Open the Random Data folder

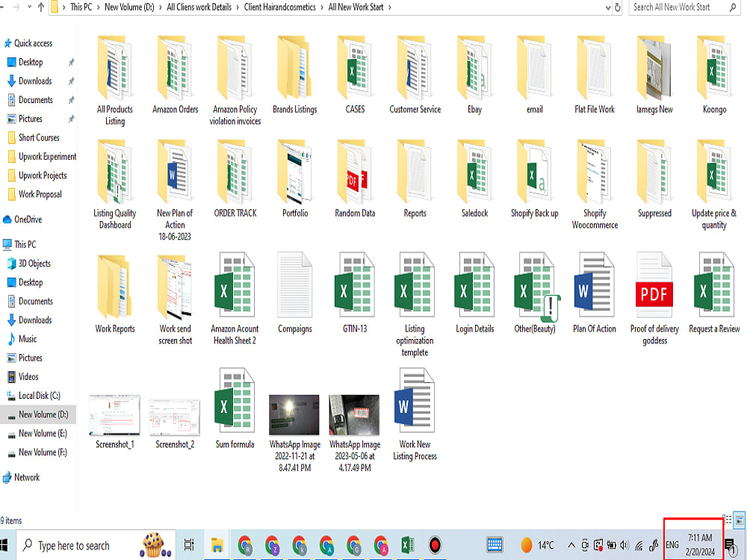[355, 180]
